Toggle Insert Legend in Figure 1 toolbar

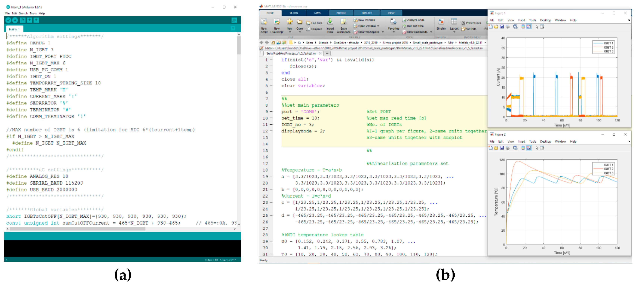point(529,27)
